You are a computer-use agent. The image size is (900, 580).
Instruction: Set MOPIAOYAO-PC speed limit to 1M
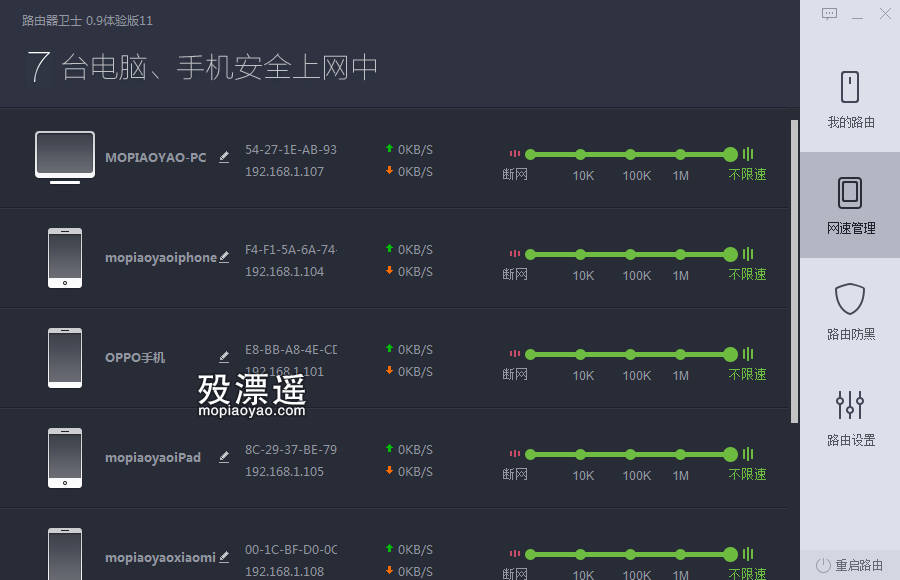pyautogui.click(x=681, y=154)
